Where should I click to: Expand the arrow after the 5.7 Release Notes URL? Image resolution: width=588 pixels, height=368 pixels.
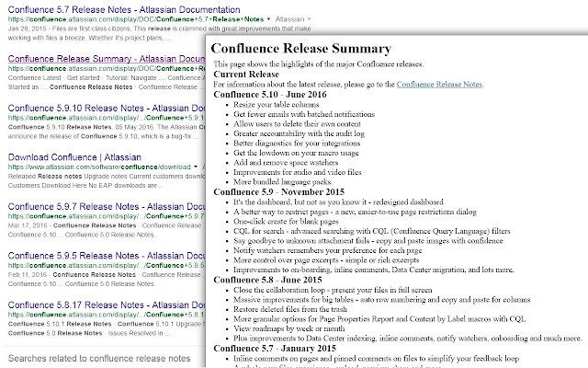(x=268, y=19)
